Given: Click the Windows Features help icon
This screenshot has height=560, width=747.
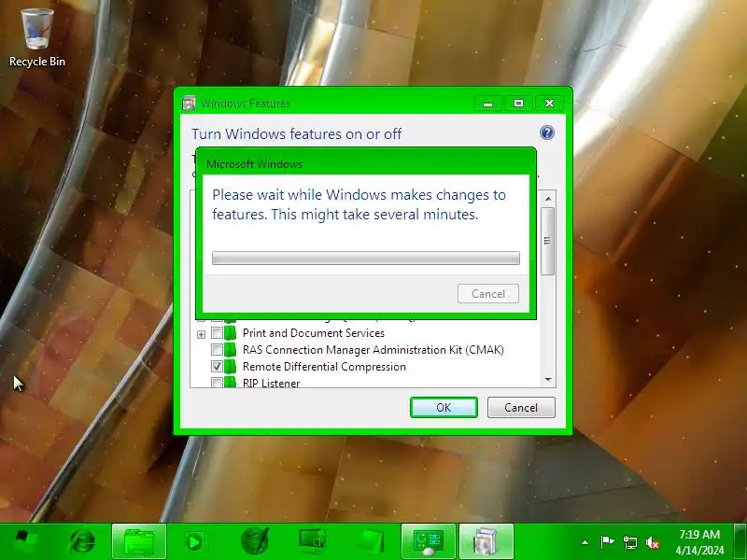Looking at the screenshot, I should tap(547, 133).
